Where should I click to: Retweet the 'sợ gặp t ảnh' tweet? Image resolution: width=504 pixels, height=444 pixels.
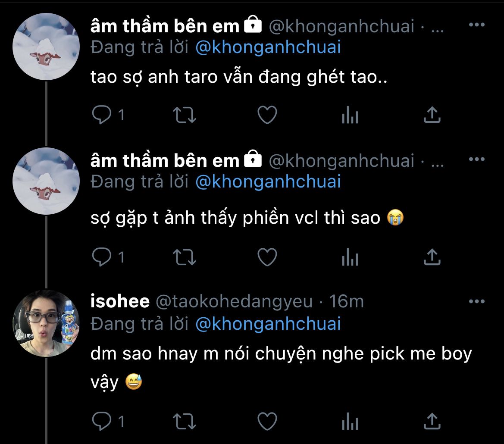point(185,257)
